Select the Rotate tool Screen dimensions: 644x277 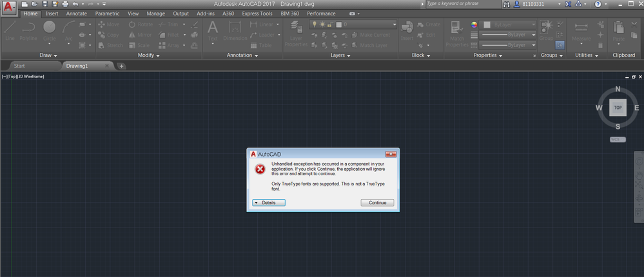click(x=141, y=24)
